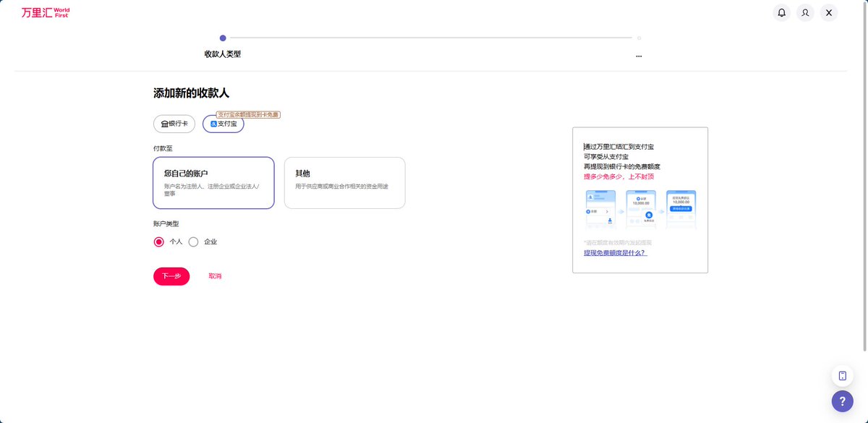Click the 账户类型 label
Screen dimensions: 868x423
[166, 223]
